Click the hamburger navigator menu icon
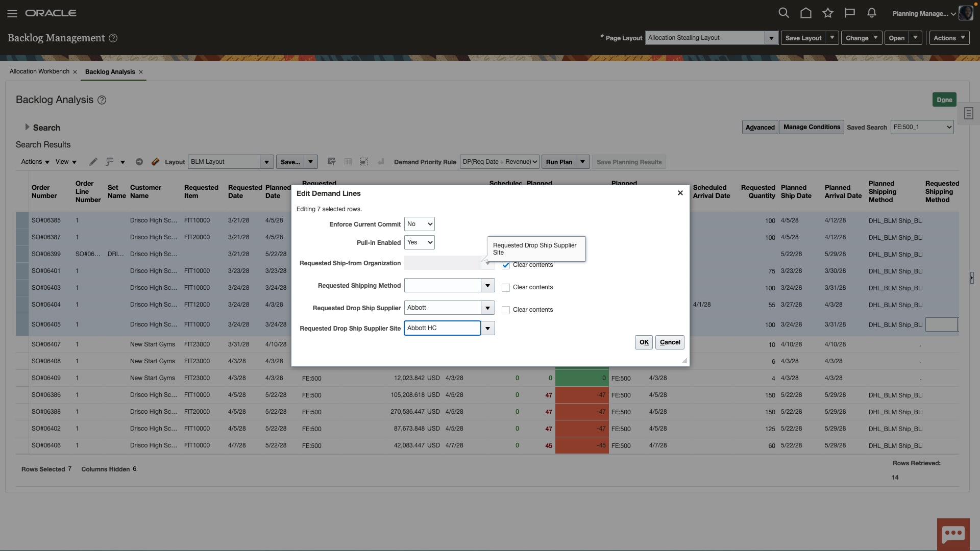 (12, 14)
